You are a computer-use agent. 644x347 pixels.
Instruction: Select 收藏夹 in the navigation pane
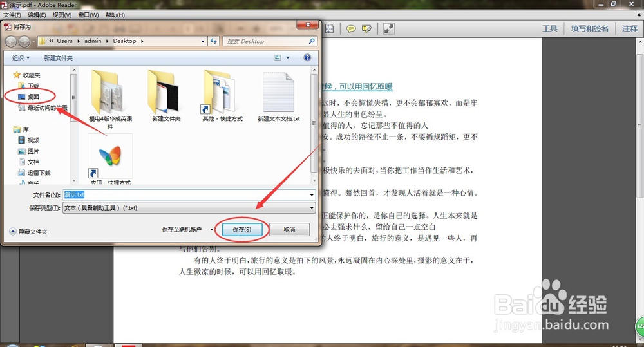click(26, 75)
